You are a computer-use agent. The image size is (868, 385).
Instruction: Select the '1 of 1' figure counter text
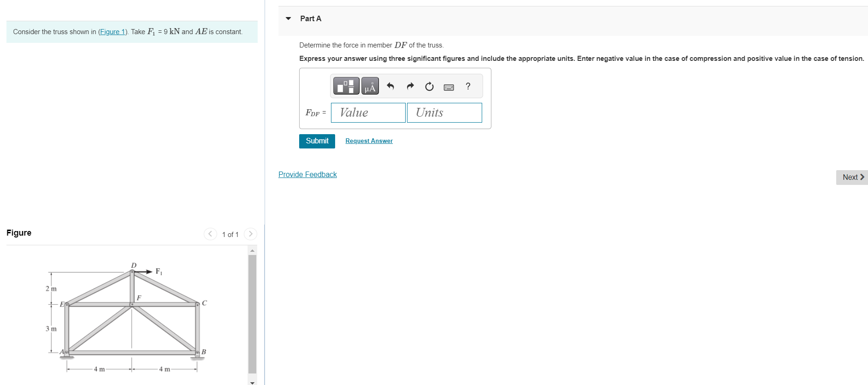(x=230, y=234)
